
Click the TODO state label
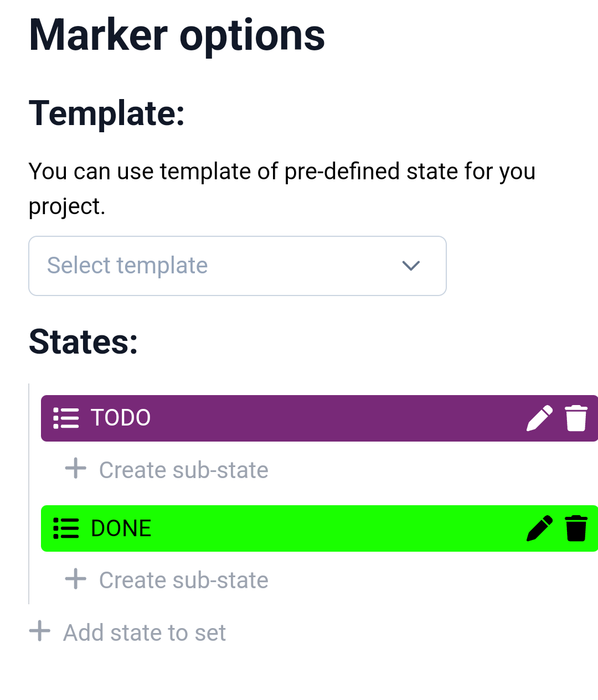pos(121,418)
